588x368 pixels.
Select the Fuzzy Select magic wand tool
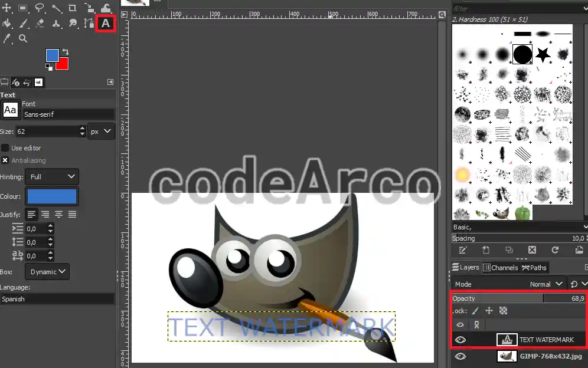coord(56,8)
